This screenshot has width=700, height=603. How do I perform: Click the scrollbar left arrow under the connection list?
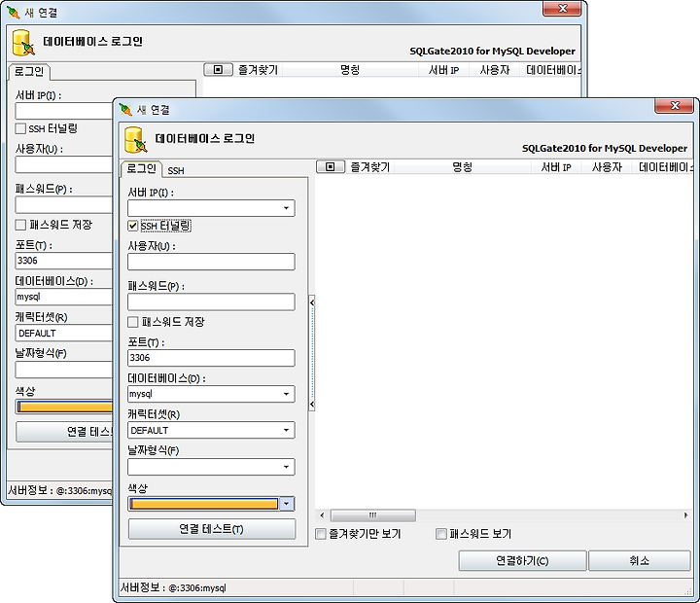(322, 515)
